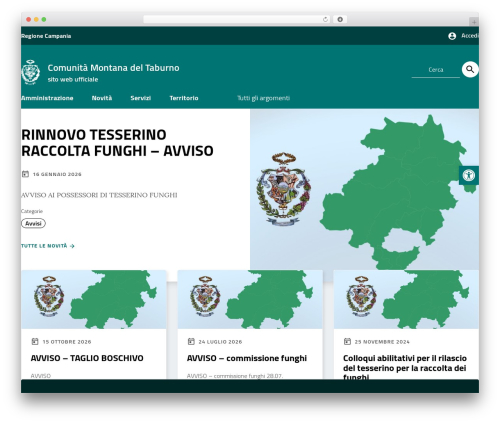Click the commissione funghi card image

point(250,299)
